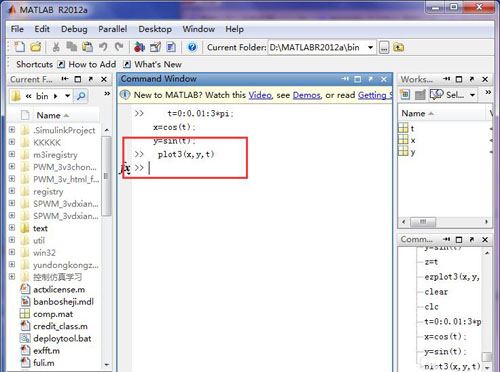Click the Import Data icon in Workspace

(x=420, y=95)
